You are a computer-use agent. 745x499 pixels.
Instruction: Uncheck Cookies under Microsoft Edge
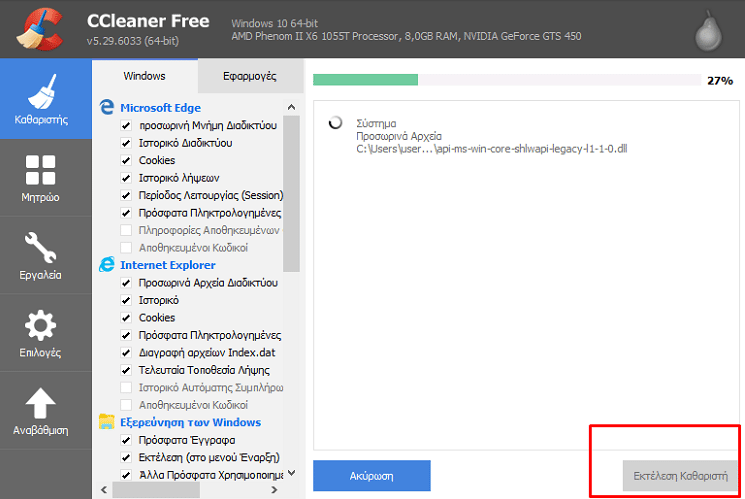[x=126, y=161]
